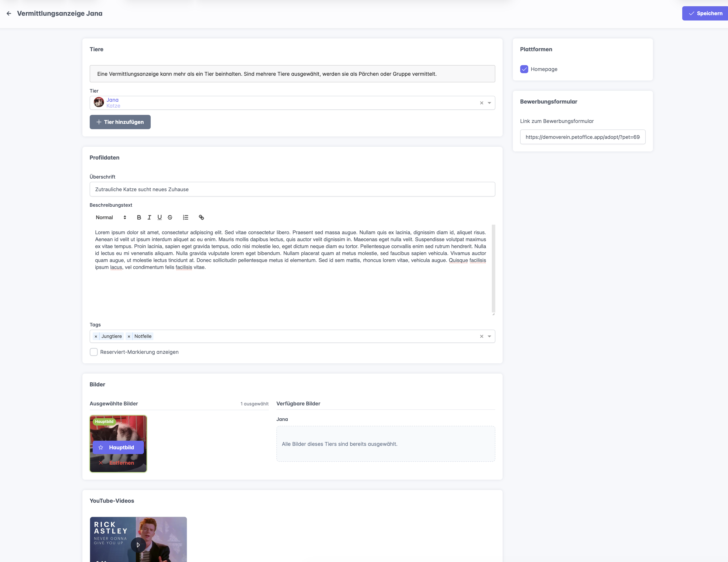Viewport: 728px width, 562px height.
Task: Click the Notfelle tag label
Action: (143, 336)
